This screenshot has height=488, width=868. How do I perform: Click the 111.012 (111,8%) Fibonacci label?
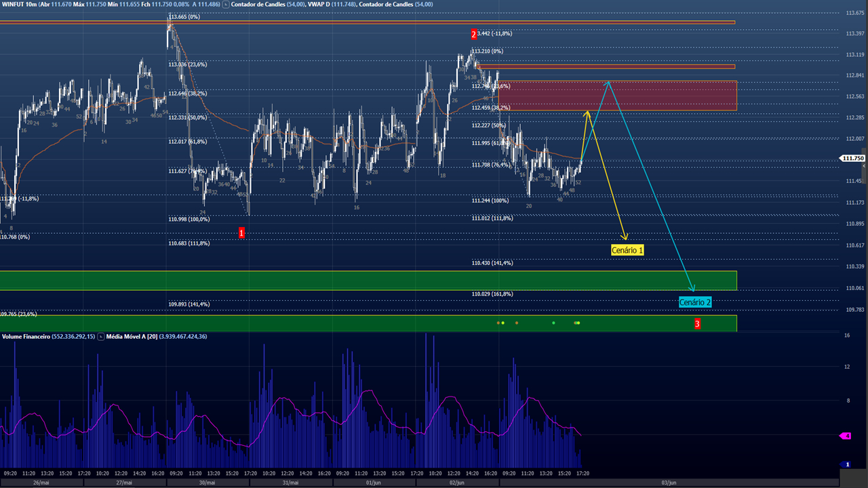point(492,218)
